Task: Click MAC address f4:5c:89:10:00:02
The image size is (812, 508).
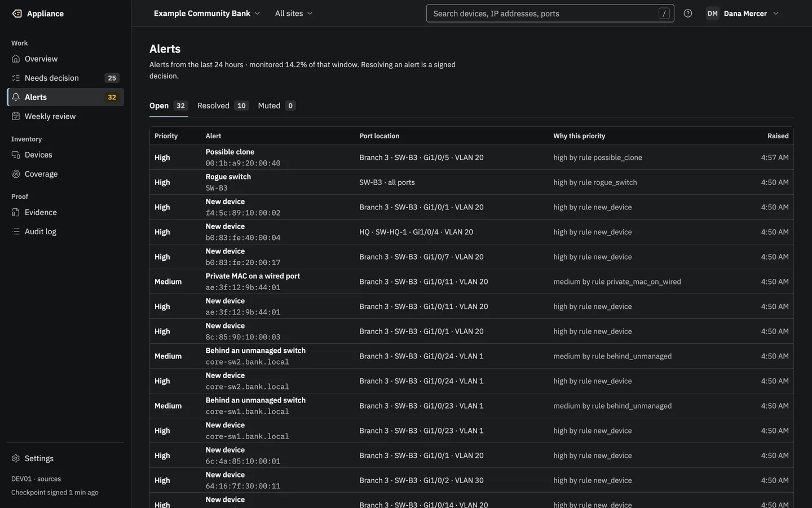Action: (243, 213)
